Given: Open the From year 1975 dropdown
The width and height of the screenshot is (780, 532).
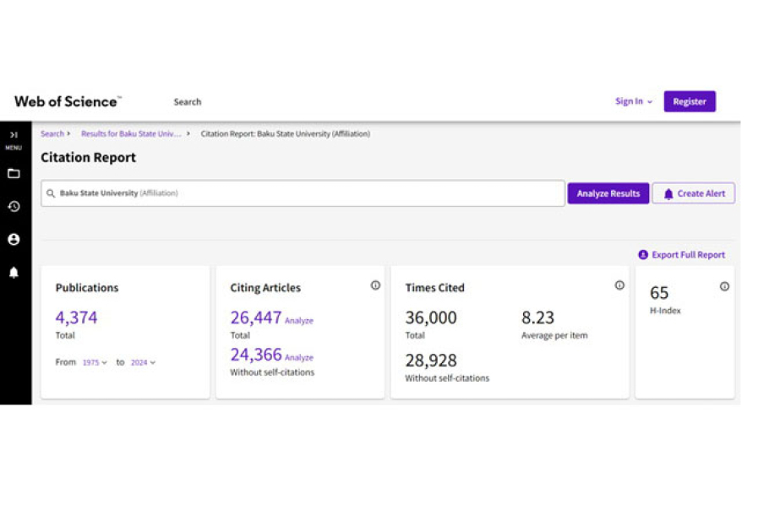Looking at the screenshot, I should (95, 362).
